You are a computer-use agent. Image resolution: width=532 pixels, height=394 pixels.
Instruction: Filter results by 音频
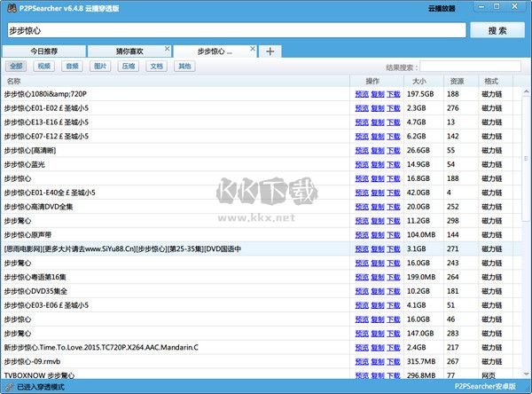[73, 67]
